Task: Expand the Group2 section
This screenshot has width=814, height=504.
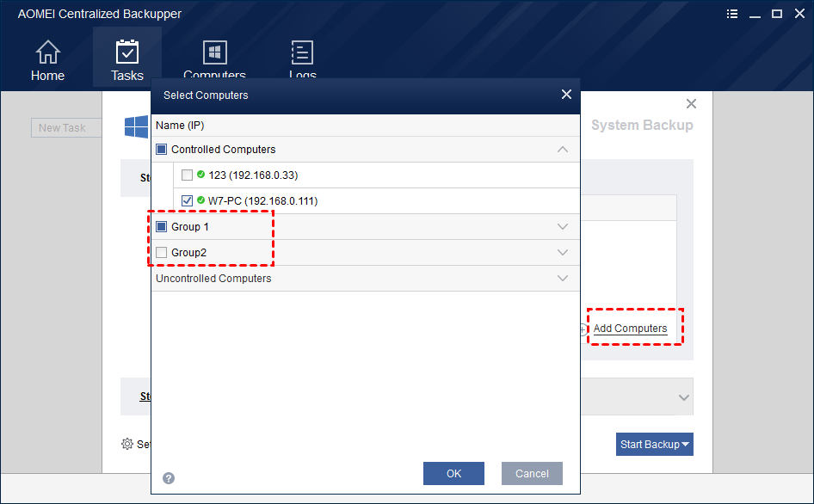Action: coord(562,253)
